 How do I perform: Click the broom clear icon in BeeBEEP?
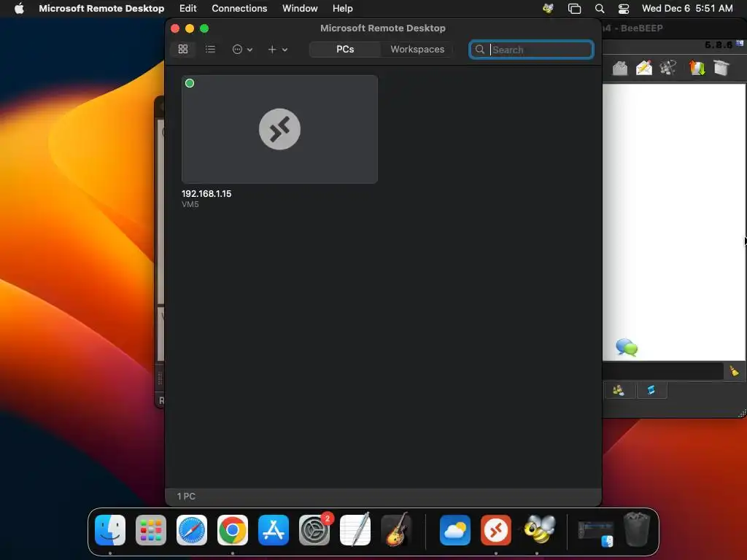(x=734, y=370)
